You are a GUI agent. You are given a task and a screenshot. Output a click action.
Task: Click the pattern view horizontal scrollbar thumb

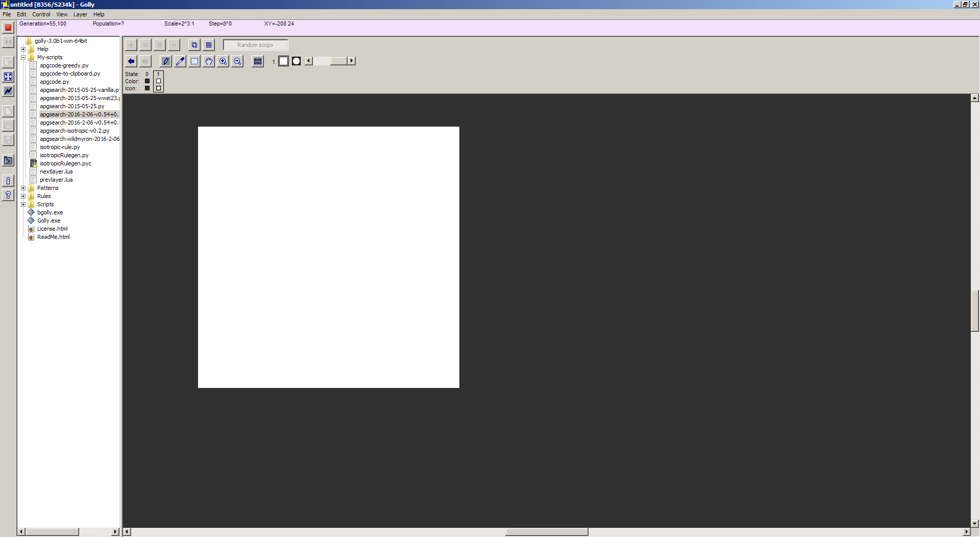[x=547, y=532]
